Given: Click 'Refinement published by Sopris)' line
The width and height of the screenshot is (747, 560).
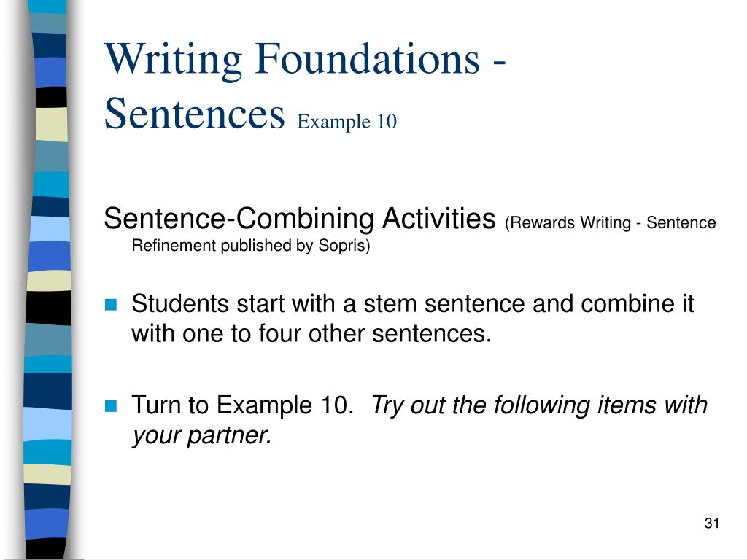Looking at the screenshot, I should [251, 245].
